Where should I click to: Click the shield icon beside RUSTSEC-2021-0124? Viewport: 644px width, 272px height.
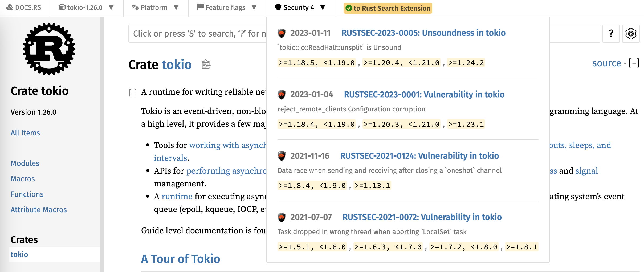click(282, 156)
